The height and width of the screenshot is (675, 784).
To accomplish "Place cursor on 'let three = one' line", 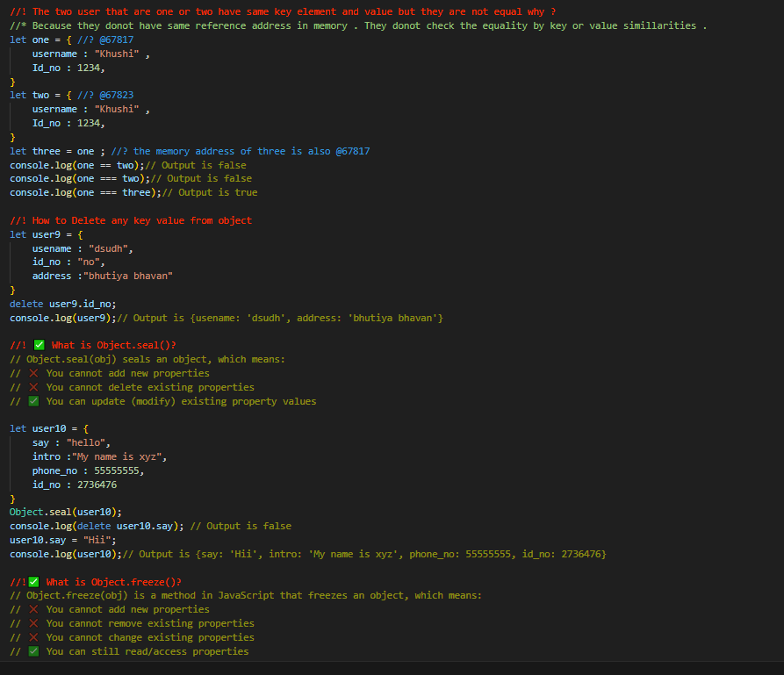I will [x=190, y=152].
